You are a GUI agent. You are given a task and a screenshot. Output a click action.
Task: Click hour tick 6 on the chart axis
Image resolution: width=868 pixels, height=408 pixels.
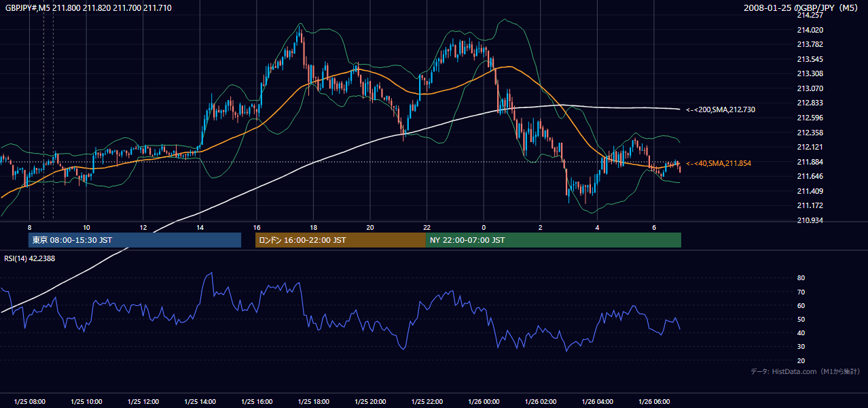point(654,227)
